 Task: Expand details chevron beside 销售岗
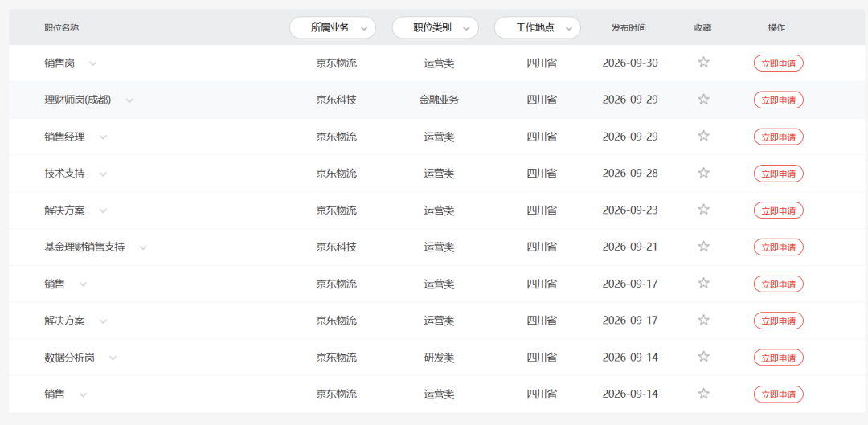coord(93,63)
